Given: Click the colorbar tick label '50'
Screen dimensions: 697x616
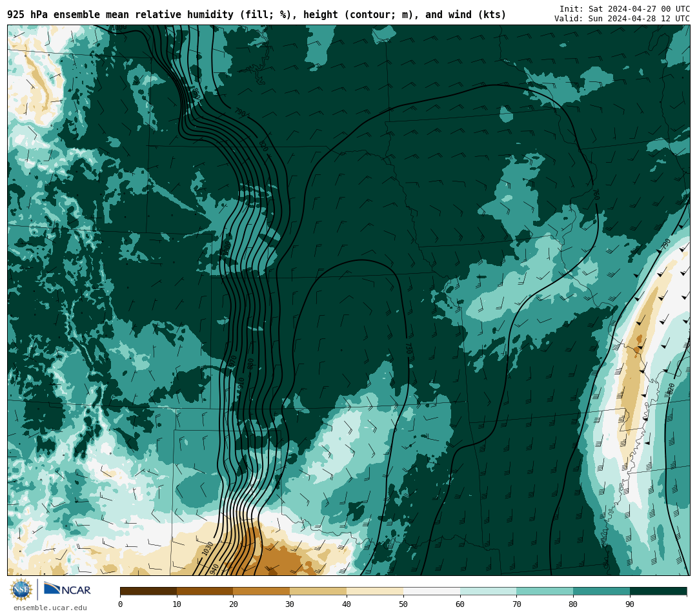Looking at the screenshot, I should pos(403,604).
